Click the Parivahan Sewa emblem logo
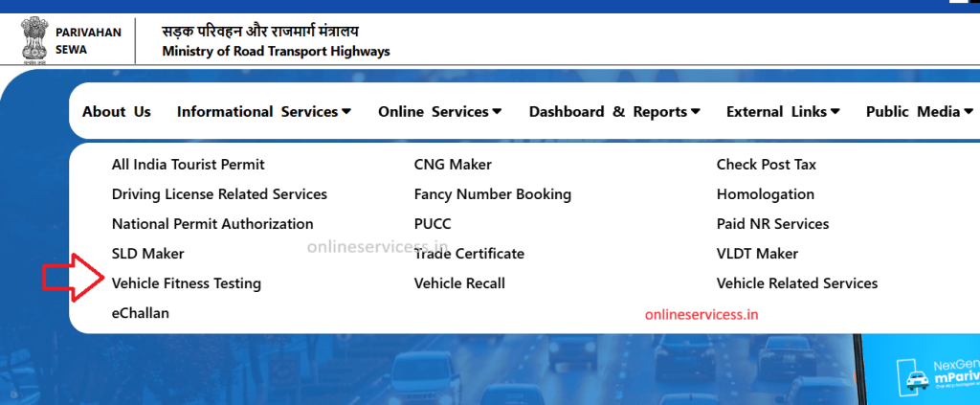Image resolution: width=980 pixels, height=405 pixels. pos(33,39)
